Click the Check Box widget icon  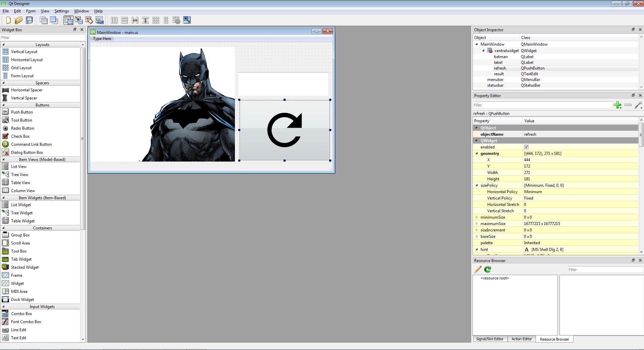[5, 136]
